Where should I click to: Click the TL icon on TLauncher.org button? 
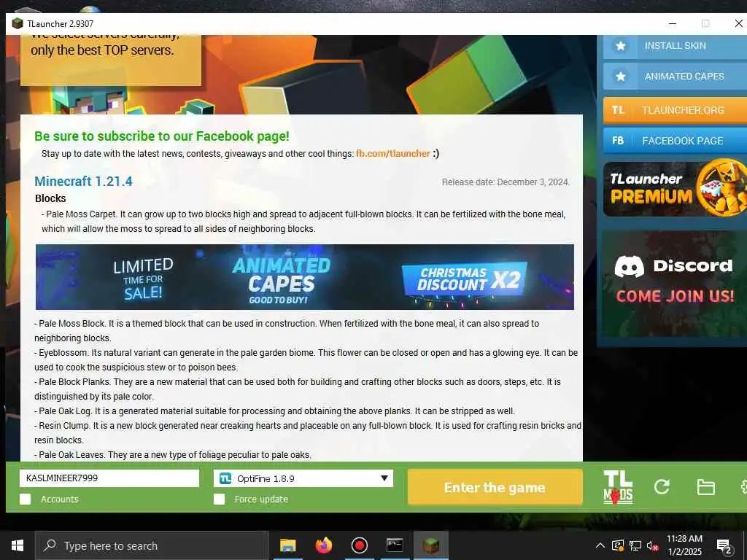[618, 110]
